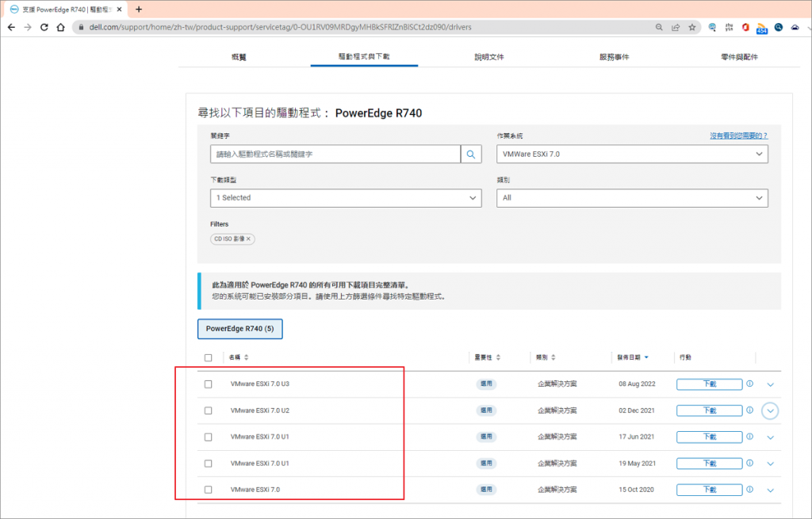This screenshot has height=519, width=812.
Task: Sort by the 類別 column header arrows
Action: click(x=553, y=357)
